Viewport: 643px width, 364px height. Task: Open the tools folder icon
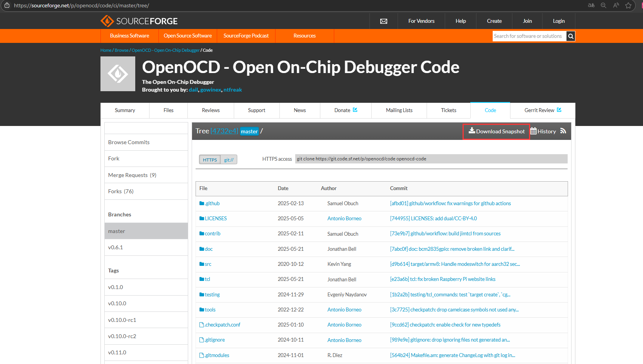(x=202, y=310)
